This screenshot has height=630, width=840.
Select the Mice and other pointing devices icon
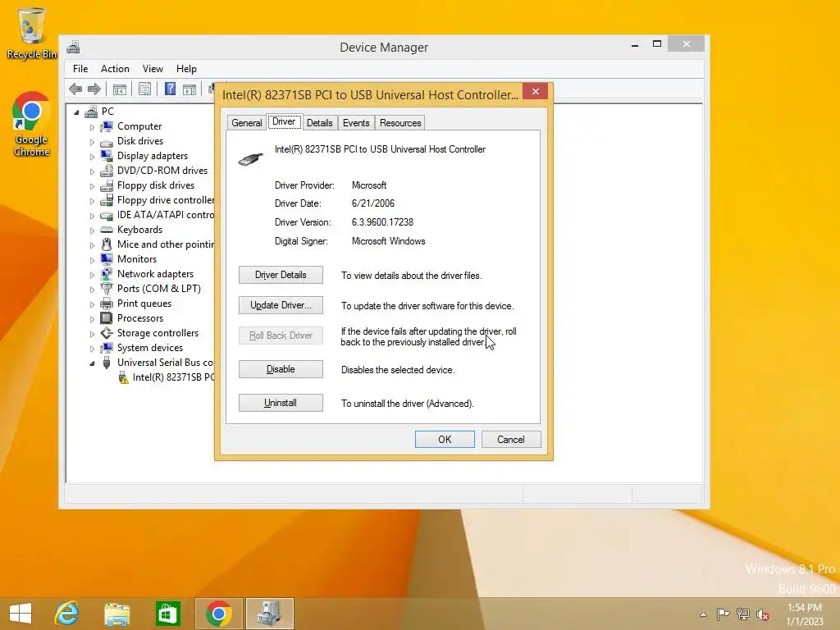[x=107, y=244]
